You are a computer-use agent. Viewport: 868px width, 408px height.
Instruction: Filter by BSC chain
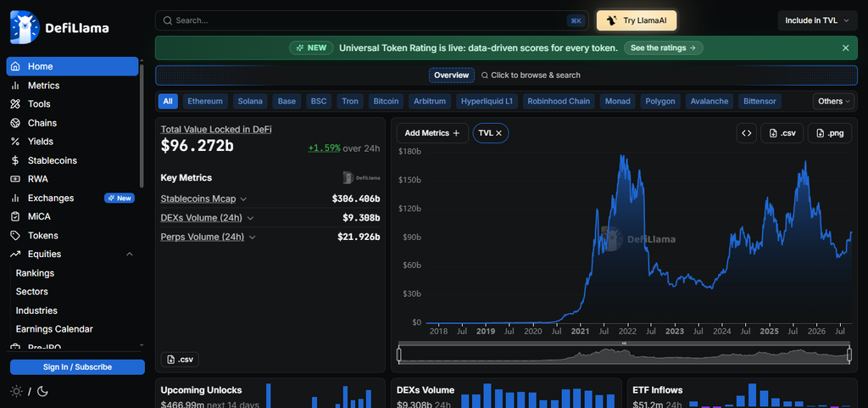pyautogui.click(x=319, y=101)
